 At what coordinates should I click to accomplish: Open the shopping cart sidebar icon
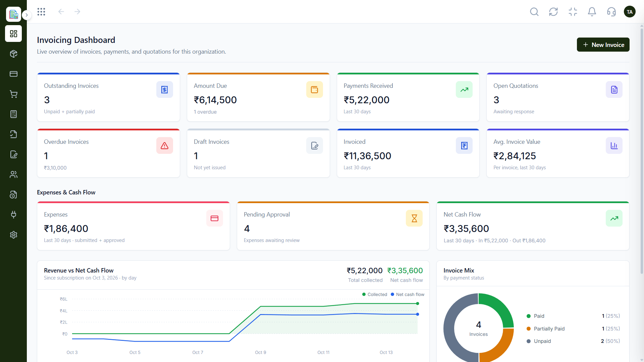(x=13, y=94)
